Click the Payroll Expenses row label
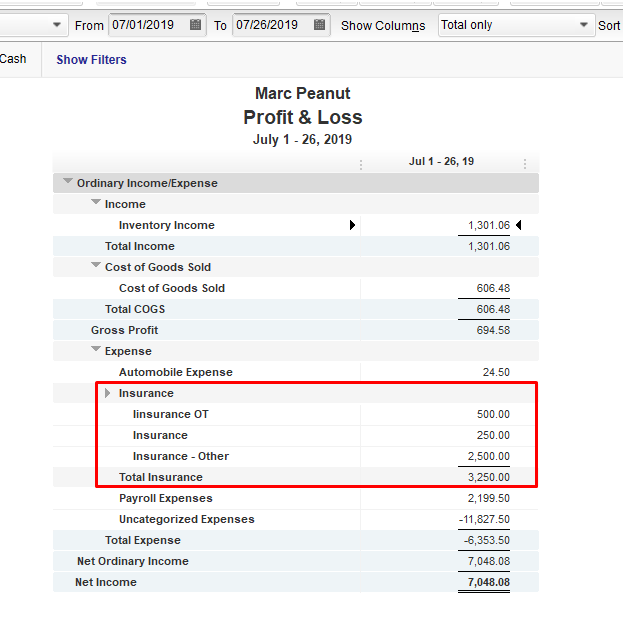 165,498
